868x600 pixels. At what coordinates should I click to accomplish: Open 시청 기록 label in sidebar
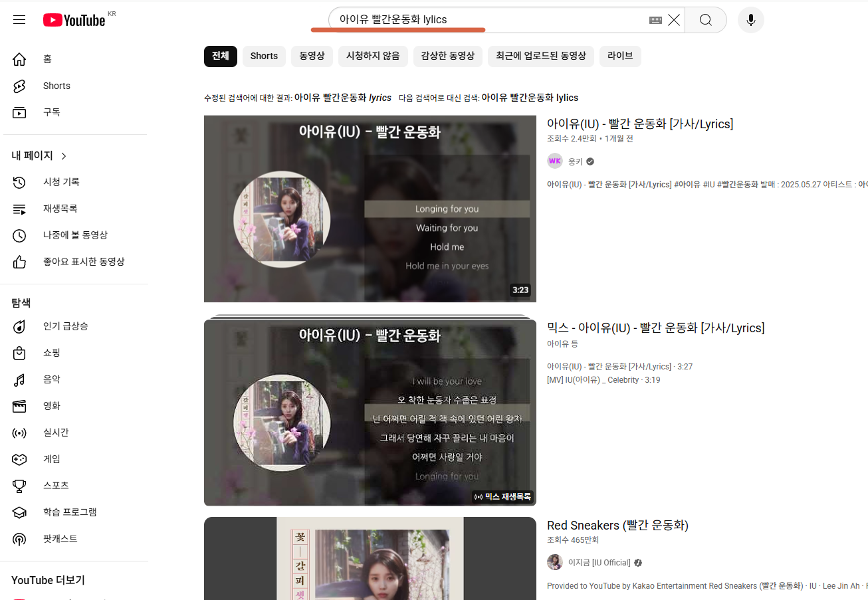(x=61, y=182)
